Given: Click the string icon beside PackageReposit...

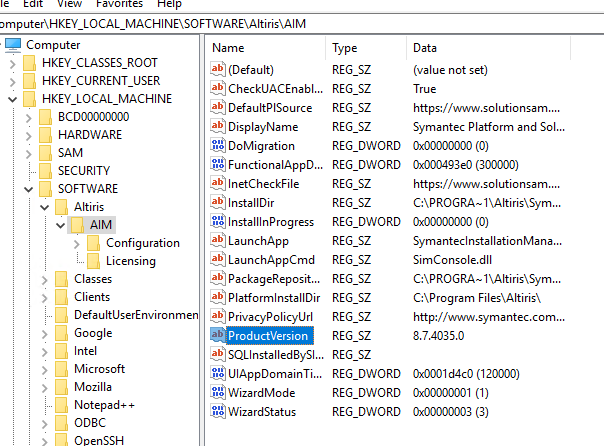Looking at the screenshot, I should [217, 278].
